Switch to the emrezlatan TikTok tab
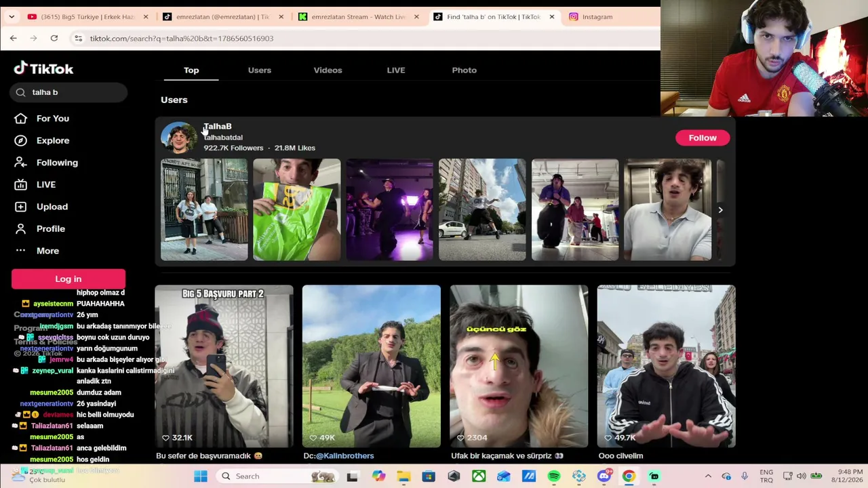 224,17
